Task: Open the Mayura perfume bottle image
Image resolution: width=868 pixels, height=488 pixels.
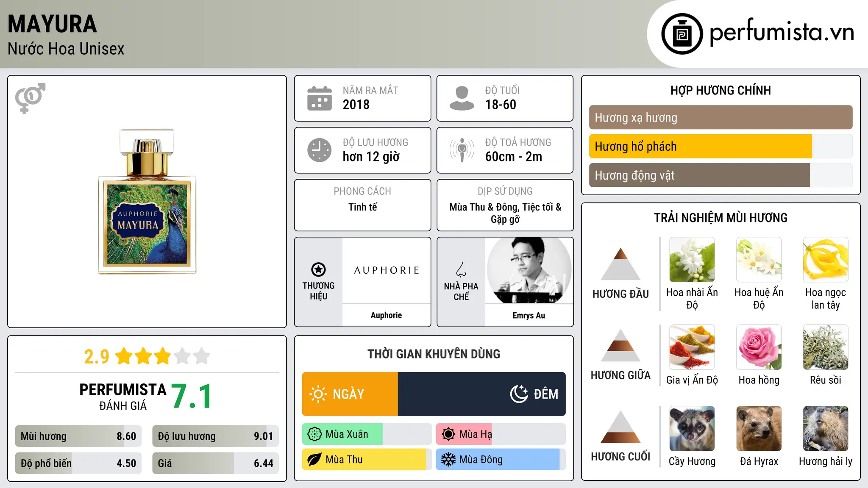Action: click(x=147, y=202)
